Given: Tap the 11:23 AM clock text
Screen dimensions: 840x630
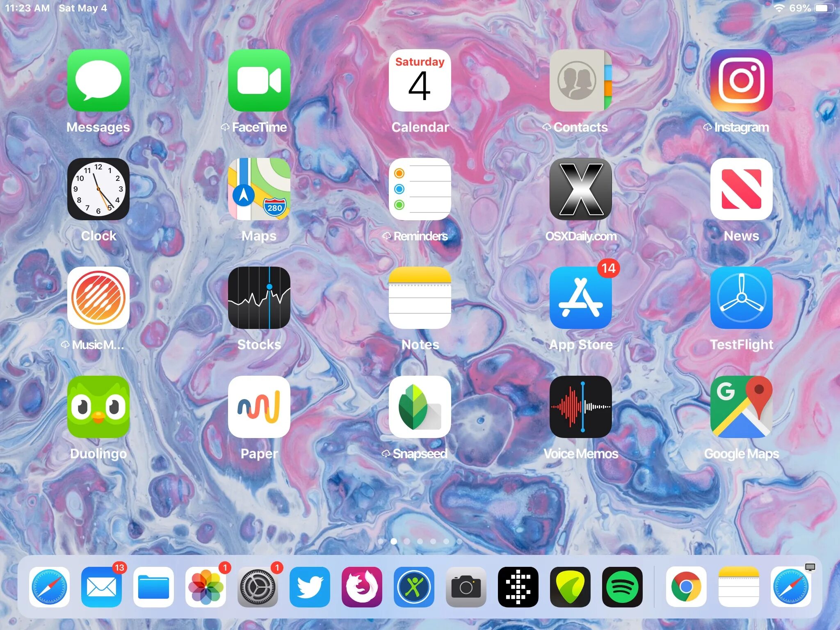Looking at the screenshot, I should pyautogui.click(x=27, y=8).
